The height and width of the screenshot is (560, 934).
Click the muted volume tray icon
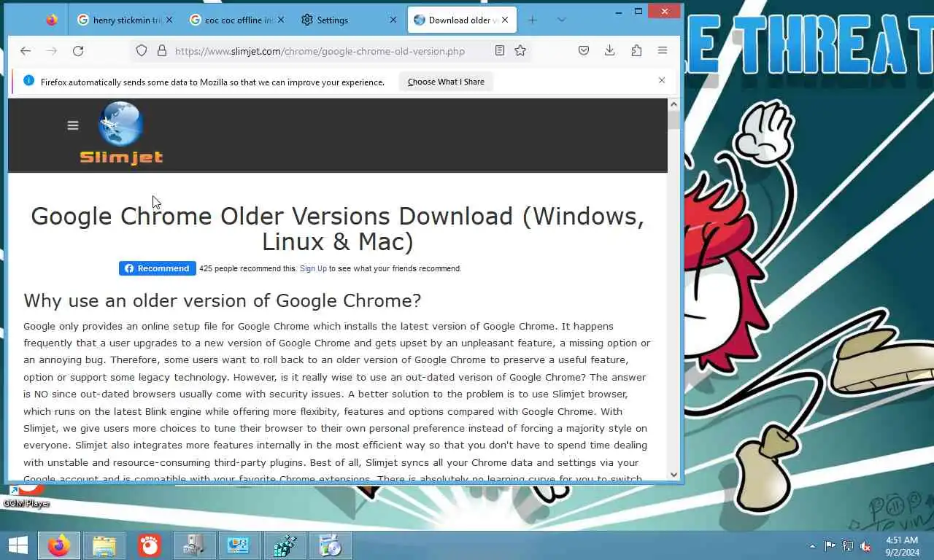point(865,546)
